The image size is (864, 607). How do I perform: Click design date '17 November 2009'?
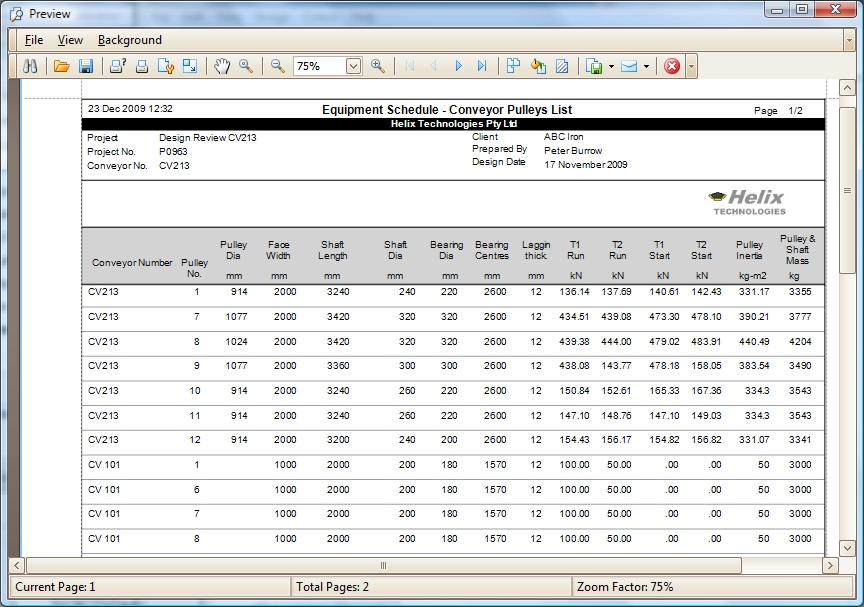pos(586,164)
